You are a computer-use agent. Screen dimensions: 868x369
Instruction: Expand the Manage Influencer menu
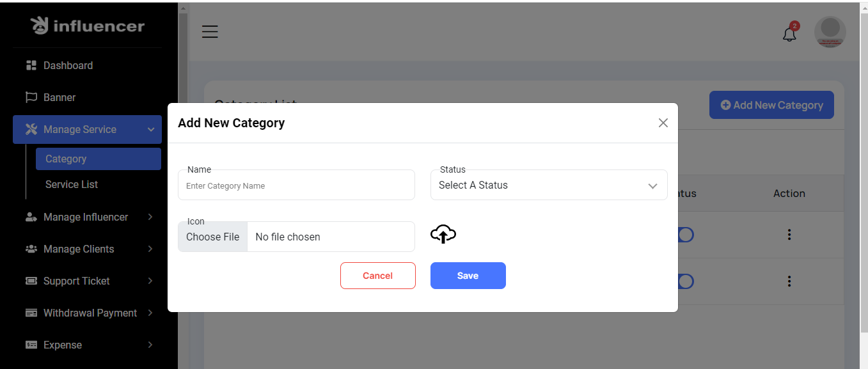[x=87, y=217]
